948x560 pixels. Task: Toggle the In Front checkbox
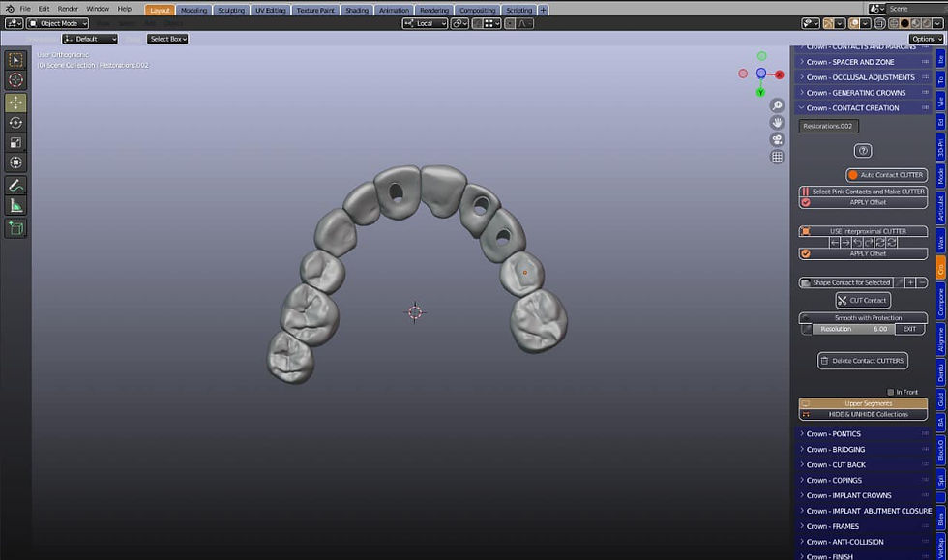click(890, 392)
